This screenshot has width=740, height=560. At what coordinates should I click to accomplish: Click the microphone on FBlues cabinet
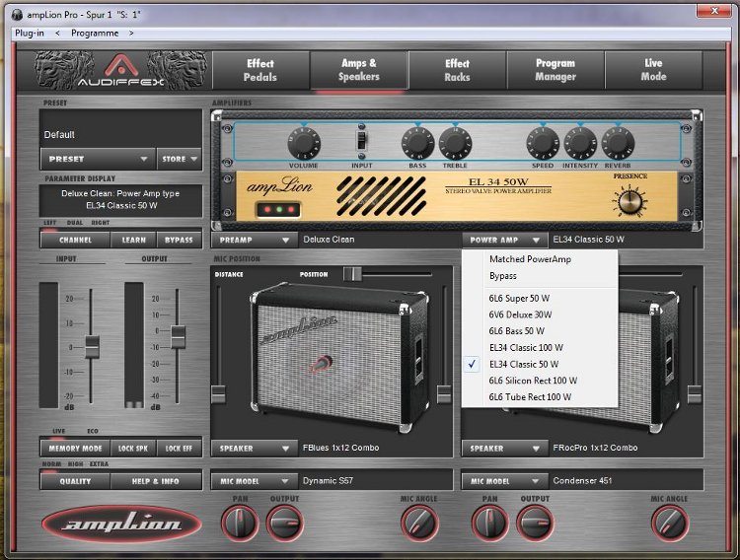point(322,364)
